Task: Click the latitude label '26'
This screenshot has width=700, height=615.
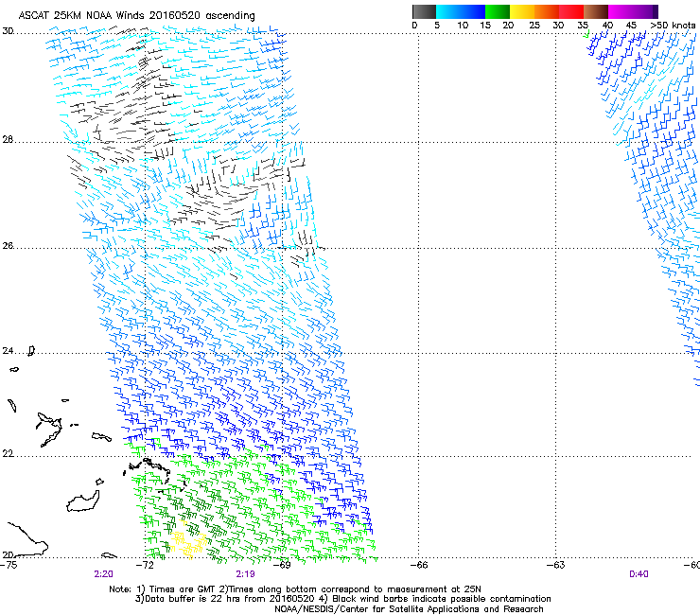Action: pyautogui.click(x=8, y=246)
